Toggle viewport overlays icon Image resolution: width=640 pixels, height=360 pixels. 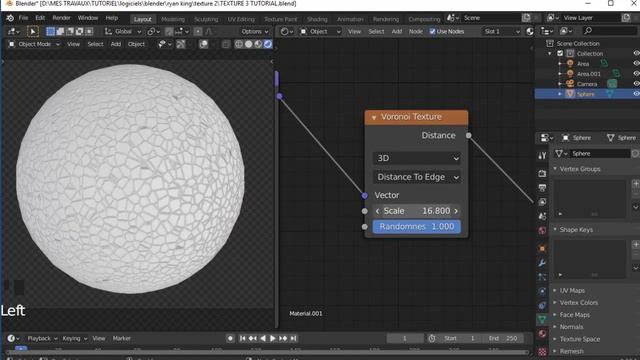tap(203, 44)
